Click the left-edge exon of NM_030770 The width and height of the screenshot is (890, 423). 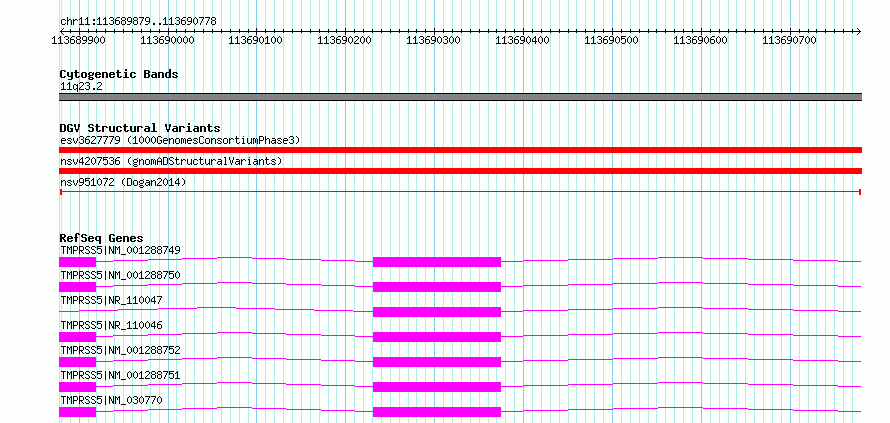[x=78, y=412]
